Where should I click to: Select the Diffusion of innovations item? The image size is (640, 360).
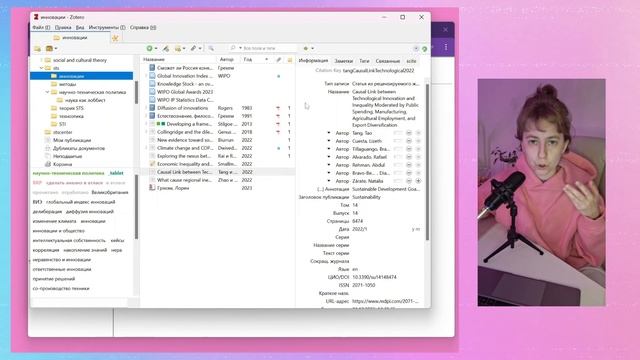pos(182,108)
